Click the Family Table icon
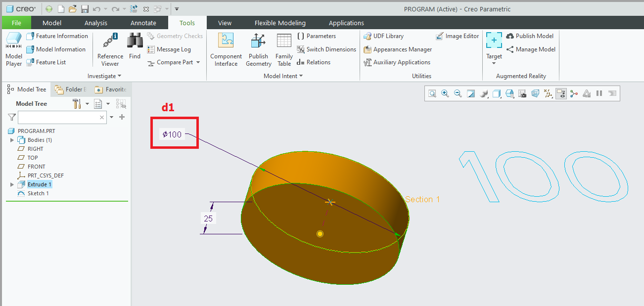The width and height of the screenshot is (644, 306). pos(284,47)
